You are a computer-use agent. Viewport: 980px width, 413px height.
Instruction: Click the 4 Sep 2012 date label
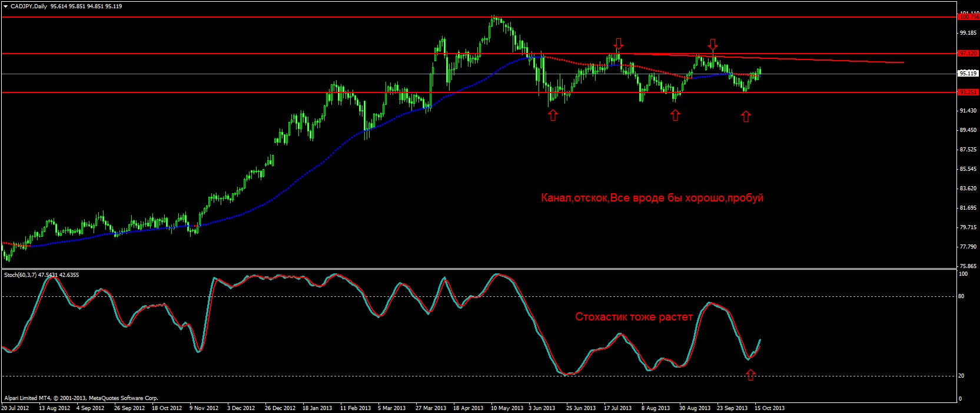[91, 408]
